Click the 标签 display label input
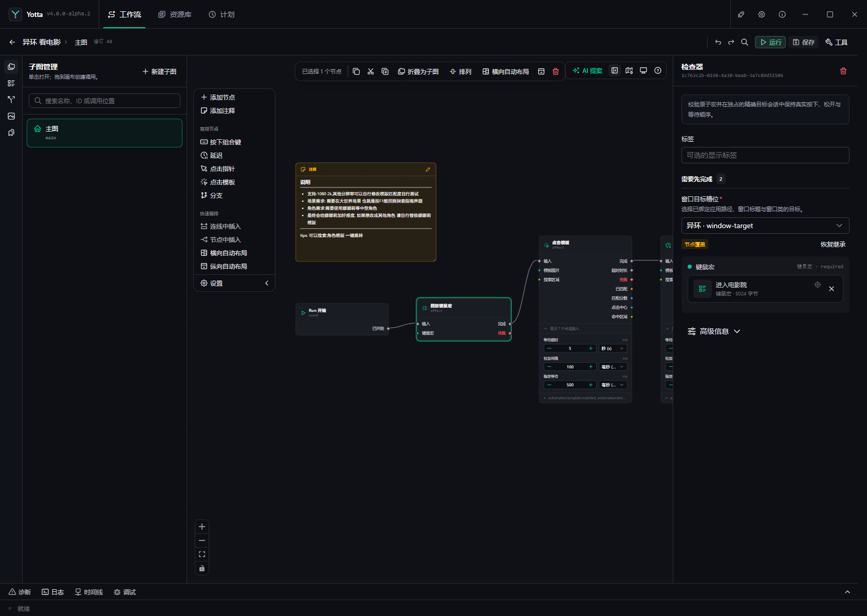This screenshot has width=867, height=616. click(765, 155)
